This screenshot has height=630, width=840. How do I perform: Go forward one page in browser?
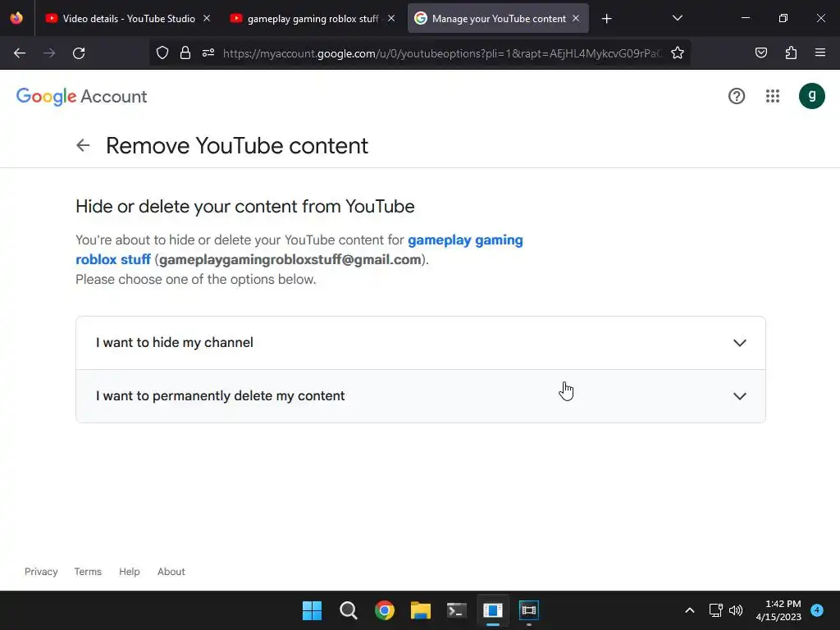point(49,53)
